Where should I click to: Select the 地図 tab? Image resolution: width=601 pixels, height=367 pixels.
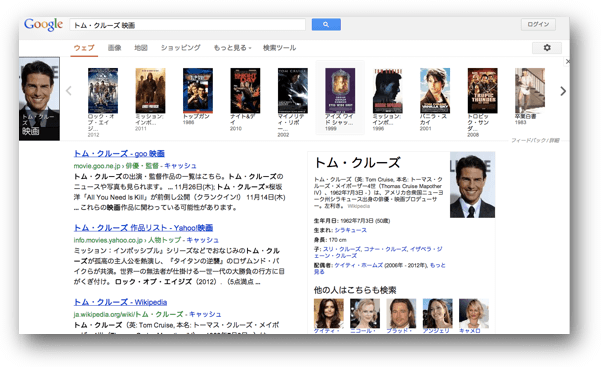tap(141, 48)
